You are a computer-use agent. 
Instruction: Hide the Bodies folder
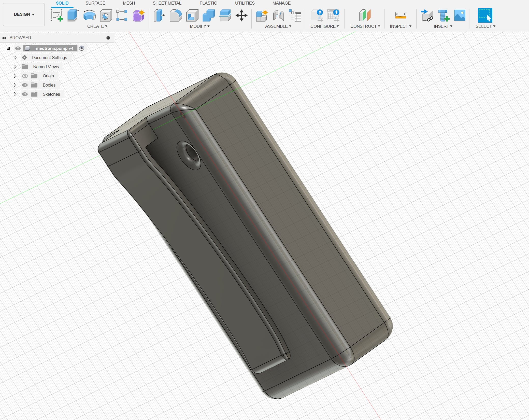pos(25,85)
